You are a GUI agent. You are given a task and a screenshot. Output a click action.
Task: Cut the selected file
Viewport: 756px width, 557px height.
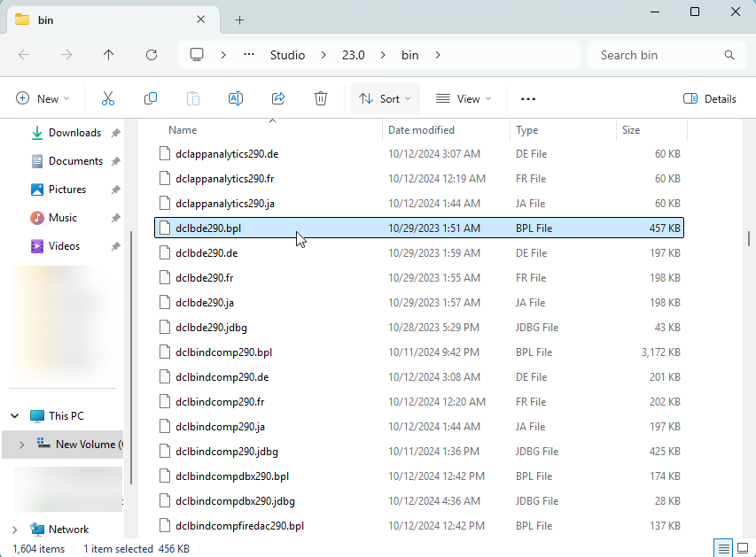107,98
